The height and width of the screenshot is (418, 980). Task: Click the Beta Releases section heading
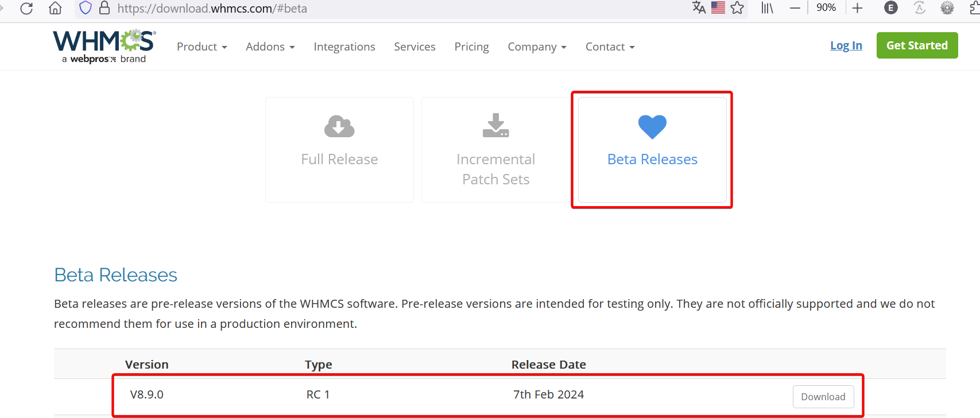115,275
